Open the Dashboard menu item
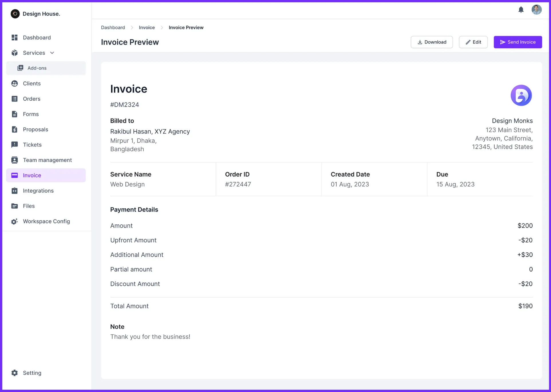 point(46,37)
